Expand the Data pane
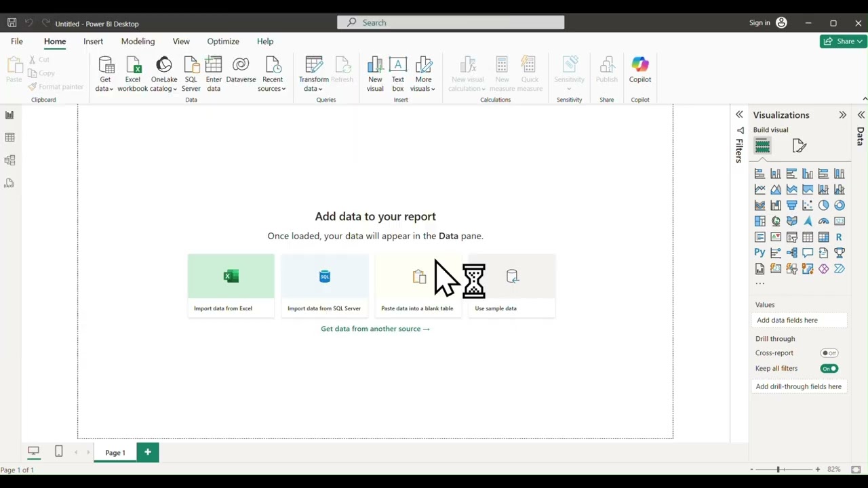Viewport: 868px width, 488px height. (861, 115)
